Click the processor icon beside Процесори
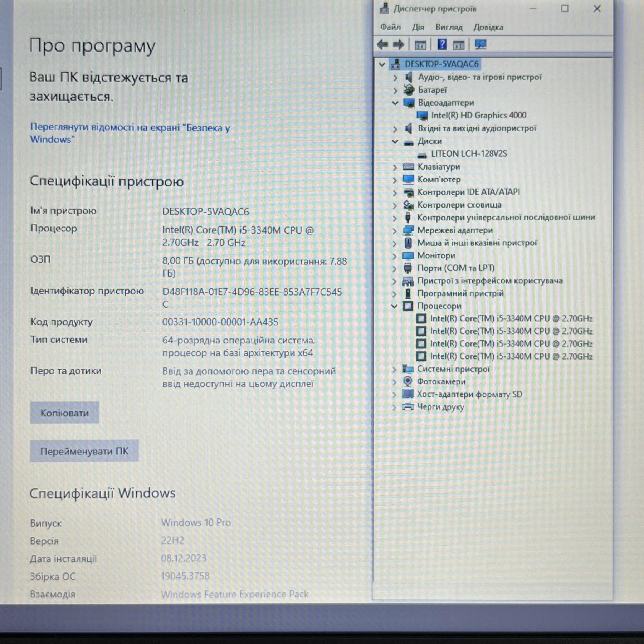644x644 pixels. 408,306
